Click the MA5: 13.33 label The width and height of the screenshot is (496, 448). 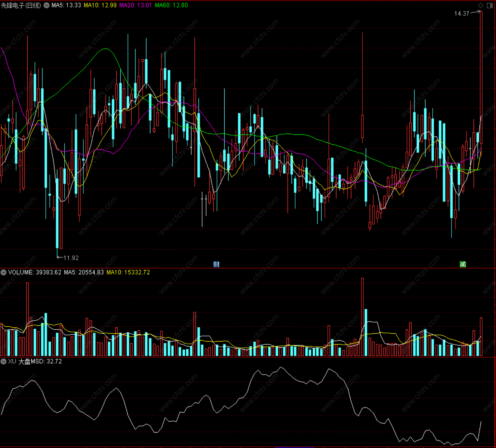pos(66,5)
